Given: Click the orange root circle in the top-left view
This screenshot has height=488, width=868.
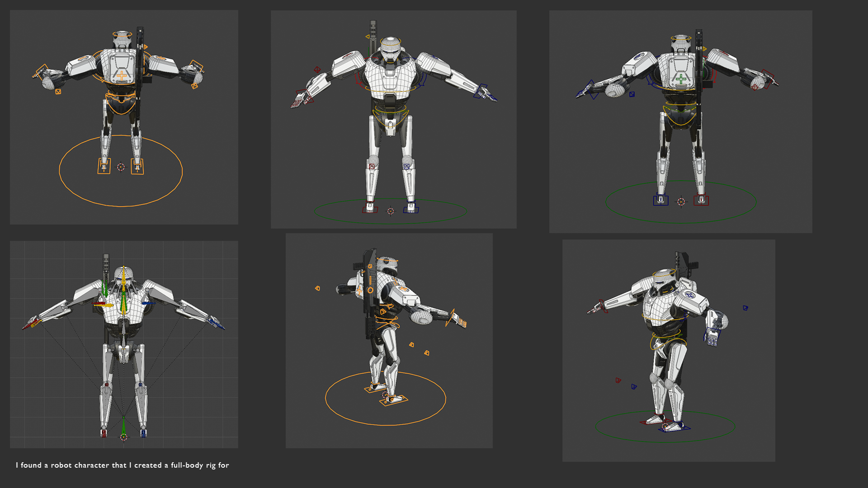Looking at the screenshot, I should [x=121, y=206].
